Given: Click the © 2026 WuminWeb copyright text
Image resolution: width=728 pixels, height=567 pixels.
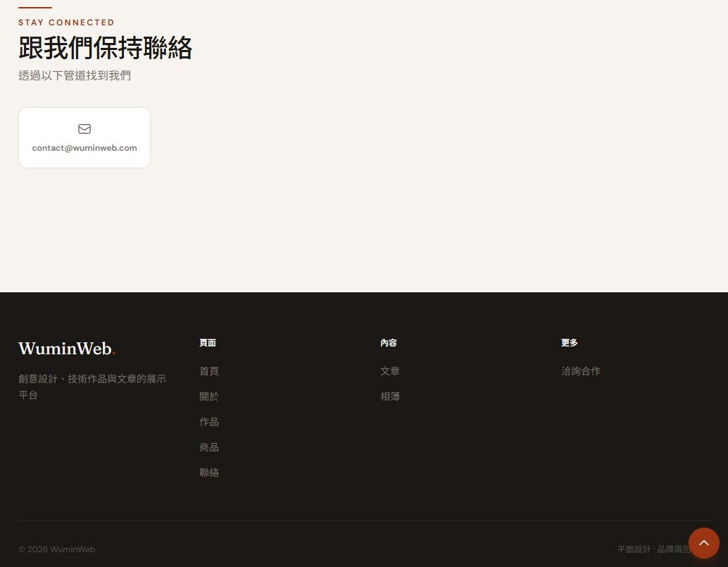Looking at the screenshot, I should pos(56,549).
